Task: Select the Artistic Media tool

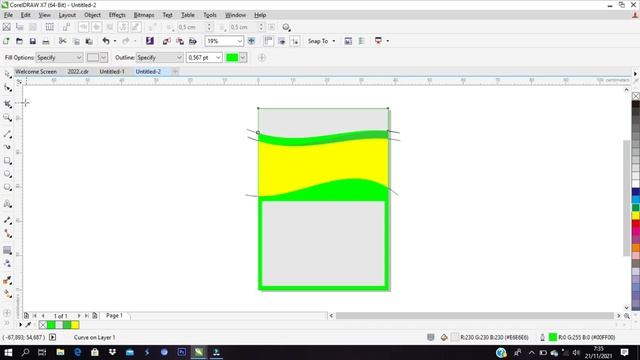Action: [x=7, y=147]
